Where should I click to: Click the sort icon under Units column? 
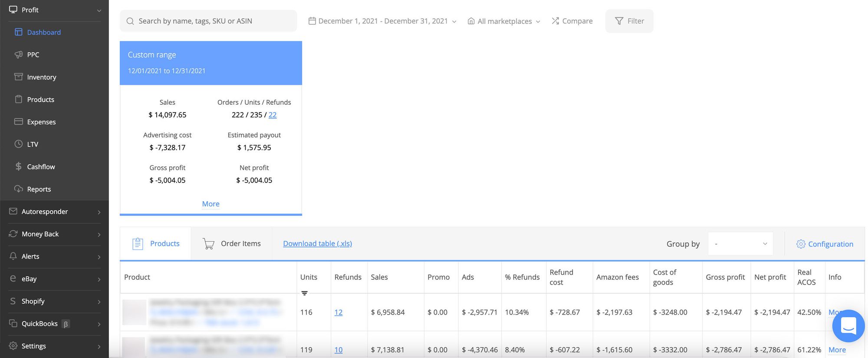304,293
